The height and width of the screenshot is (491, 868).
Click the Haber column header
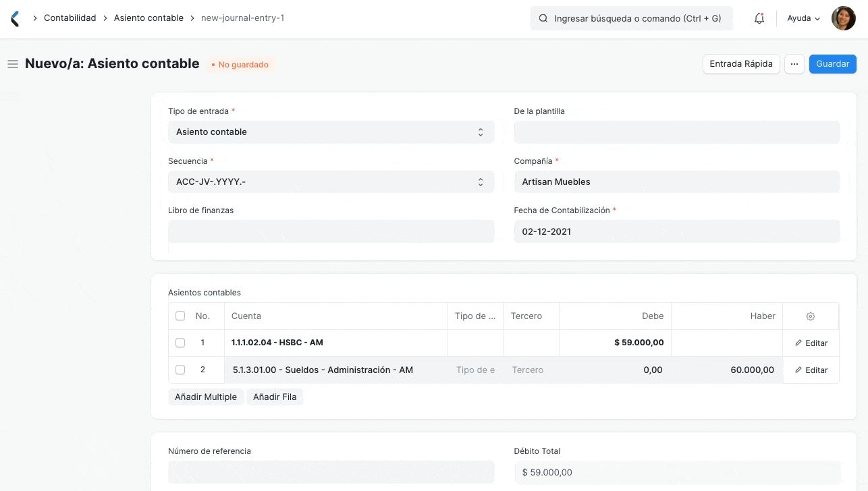[727, 316]
